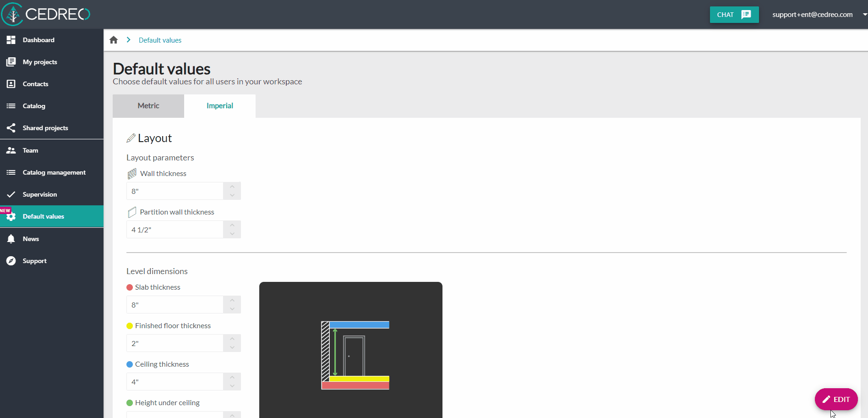Open My projects in the sidebar
The width and height of the screenshot is (868, 418).
pyautogui.click(x=40, y=62)
